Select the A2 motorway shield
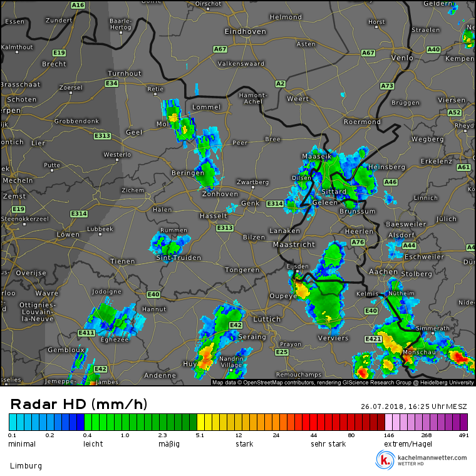476x476 pixels. (280, 84)
